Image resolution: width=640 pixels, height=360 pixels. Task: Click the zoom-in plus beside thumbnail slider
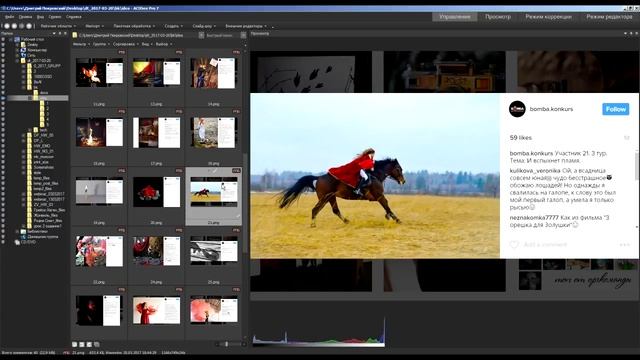tap(244, 344)
